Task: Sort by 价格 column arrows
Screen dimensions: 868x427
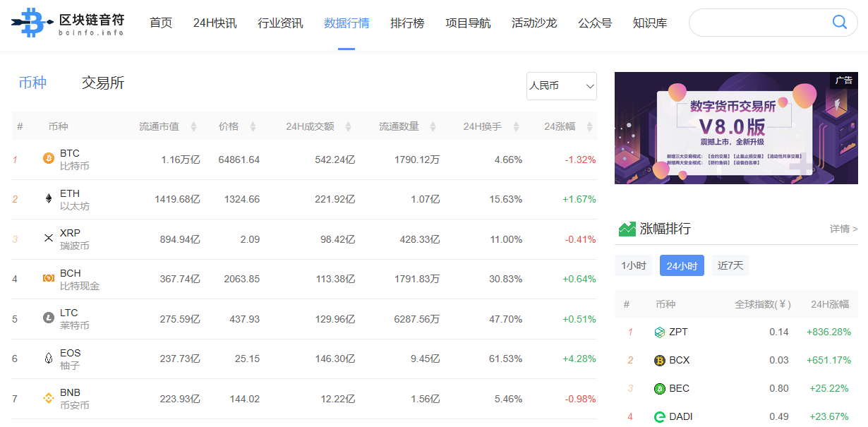Action: 253,127
